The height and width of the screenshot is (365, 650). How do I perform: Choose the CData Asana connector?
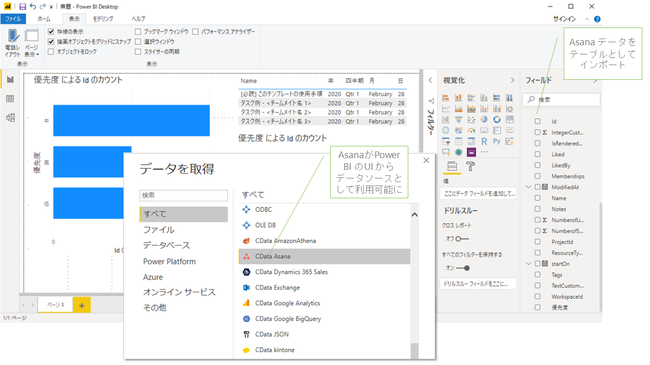click(325, 256)
